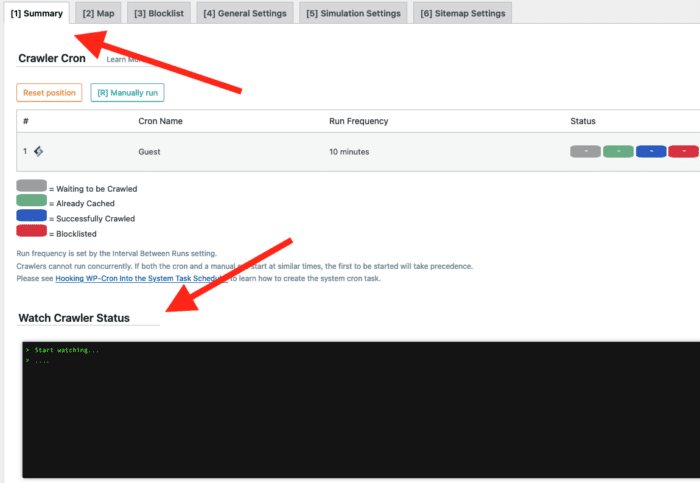Click inside the black crawler status console

coord(360,410)
